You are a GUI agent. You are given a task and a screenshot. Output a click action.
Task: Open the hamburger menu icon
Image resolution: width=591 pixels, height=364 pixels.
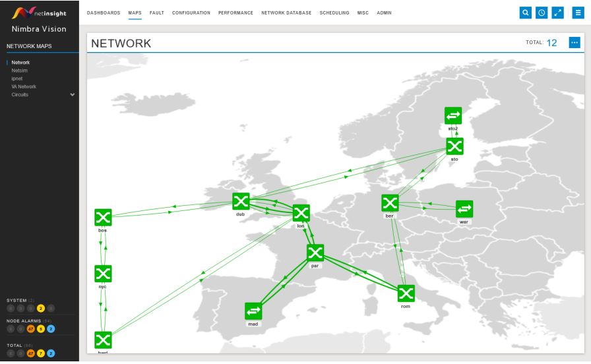point(578,13)
